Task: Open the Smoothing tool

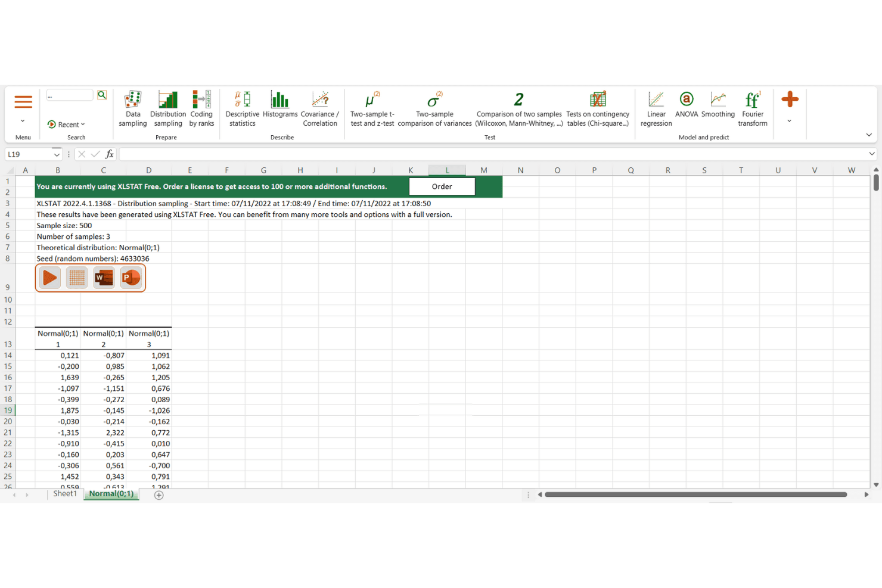Action: pos(718,105)
